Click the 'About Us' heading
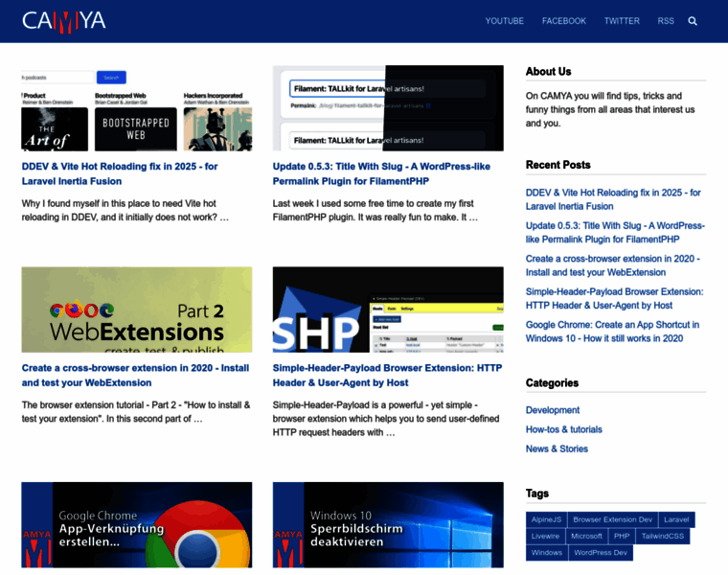Image resolution: width=728 pixels, height=575 pixels. [x=548, y=72]
